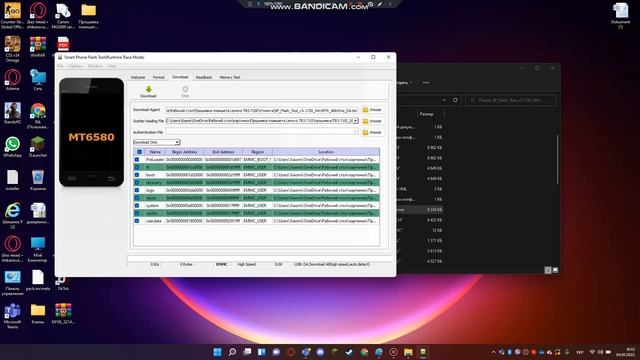
Task: Open the Help menu
Action: tap(112, 66)
